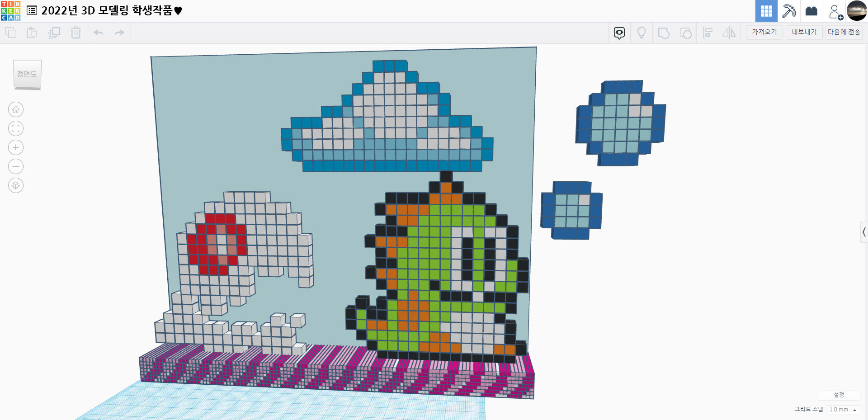Click the 정면도 view cube

[x=27, y=75]
